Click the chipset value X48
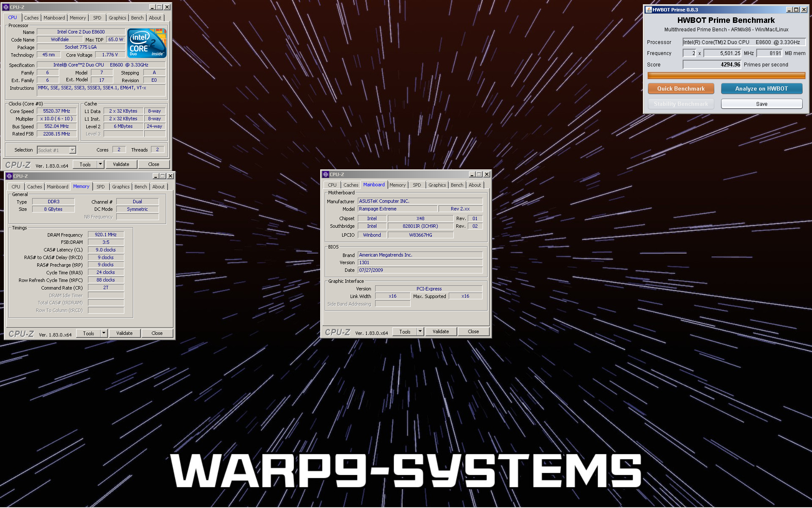The width and height of the screenshot is (812, 508). (x=420, y=218)
